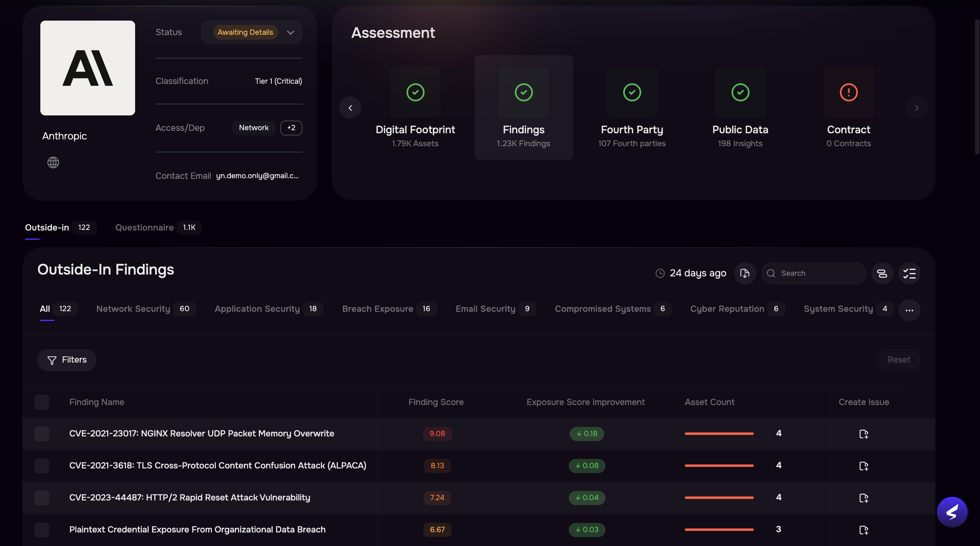
Task: Click the Contract assessment warning card
Action: pos(848,107)
